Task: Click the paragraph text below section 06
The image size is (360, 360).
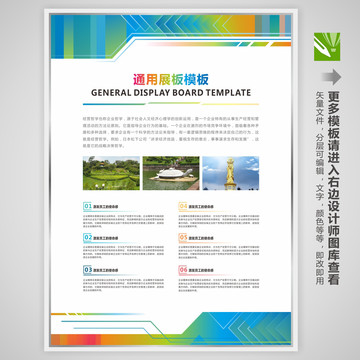Action: [x=219, y=284]
